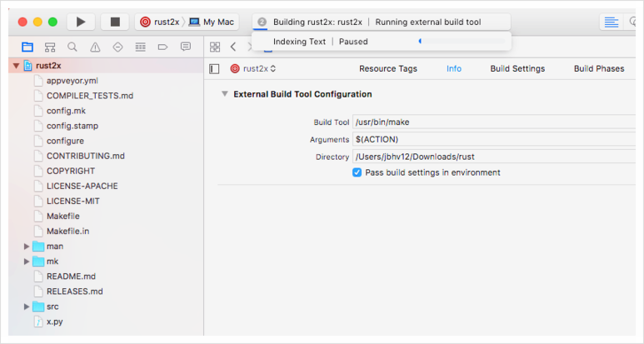Choose the My Mac destination
The width and height of the screenshot is (644, 344).
pyautogui.click(x=211, y=22)
